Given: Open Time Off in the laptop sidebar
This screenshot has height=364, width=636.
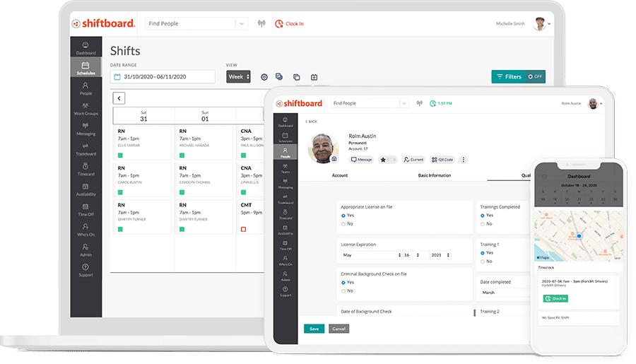Looking at the screenshot, I should [x=86, y=210].
